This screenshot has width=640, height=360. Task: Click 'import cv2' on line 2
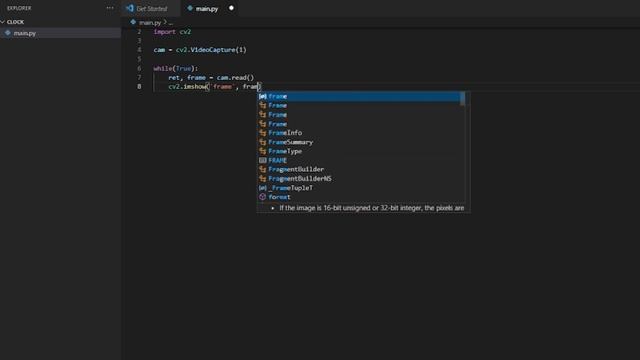[x=172, y=32]
